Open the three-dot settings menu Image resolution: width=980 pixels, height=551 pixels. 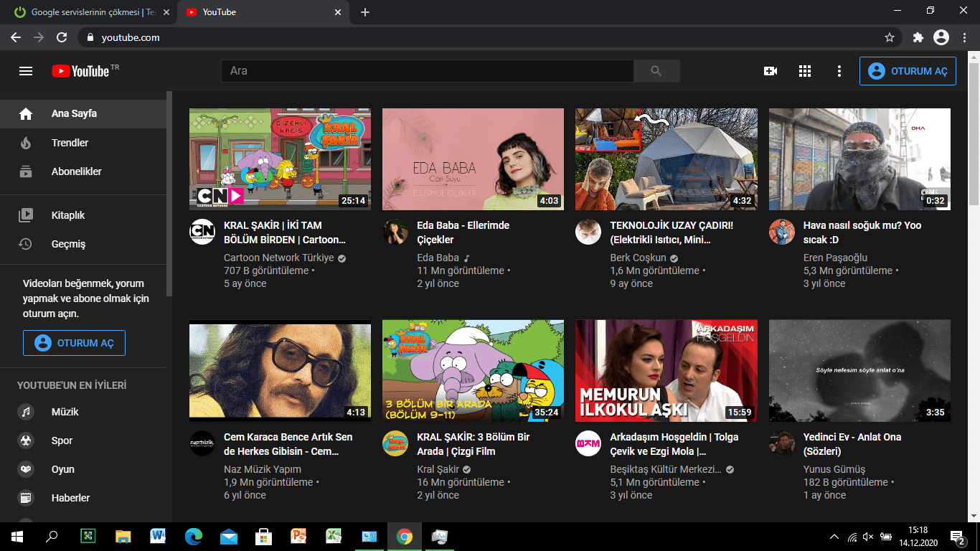839,71
